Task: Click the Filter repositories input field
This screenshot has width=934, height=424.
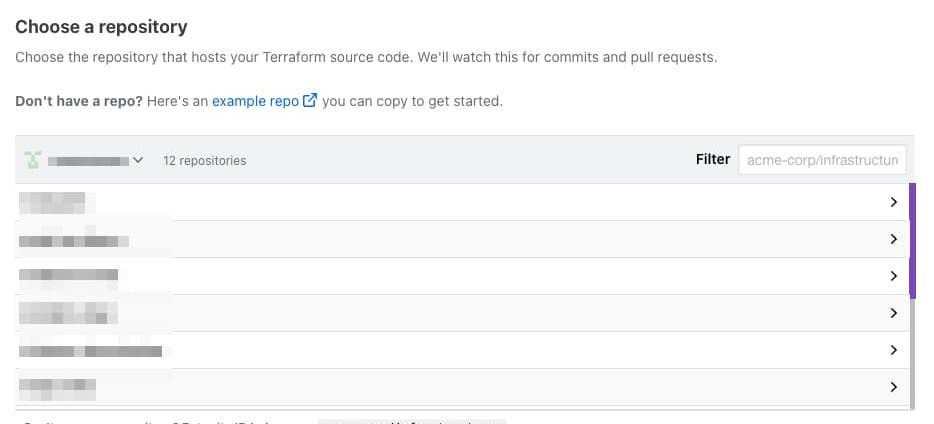Action: click(822, 159)
